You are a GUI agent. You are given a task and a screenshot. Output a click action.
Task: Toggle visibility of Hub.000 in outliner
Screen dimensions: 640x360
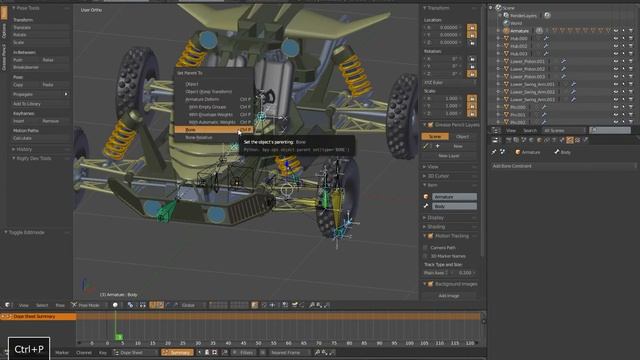point(616,39)
